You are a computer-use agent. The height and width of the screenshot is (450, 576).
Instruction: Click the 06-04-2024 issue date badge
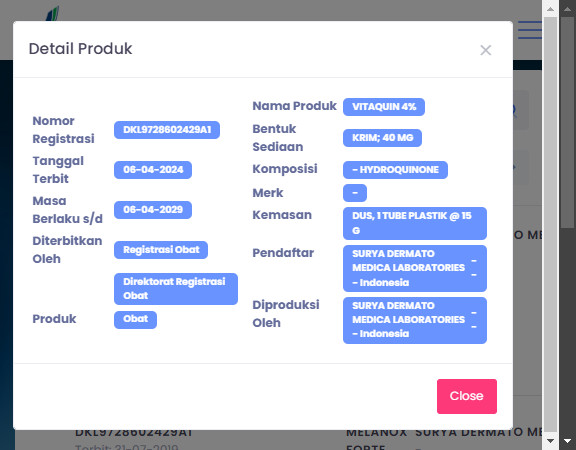[153, 170]
